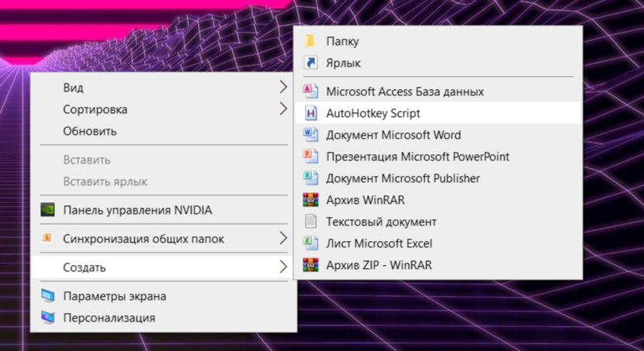Click the display settings monitor icon
Image resolution: width=644 pixels, height=351 pixels.
click(47, 296)
